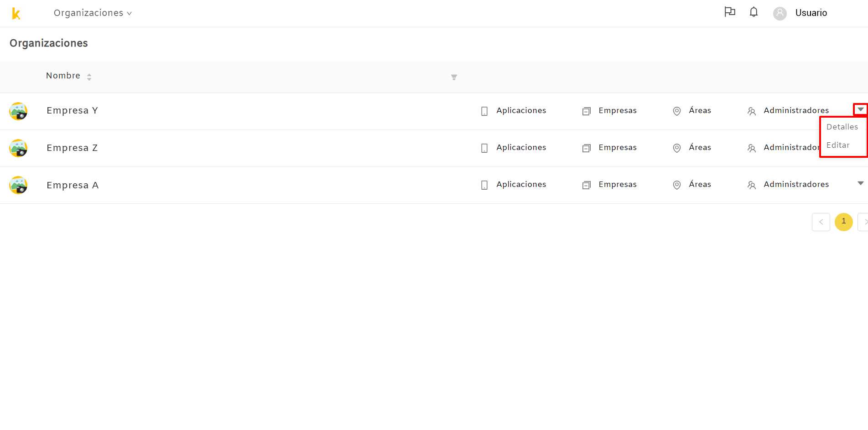The image size is (868, 430).
Task: Open Aplicaciones for Empresa Y
Action: pos(514,111)
